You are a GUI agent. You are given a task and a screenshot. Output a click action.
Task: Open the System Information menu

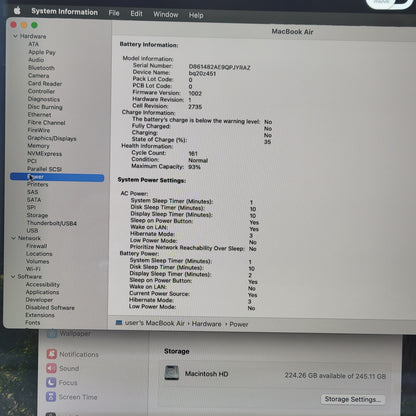pyautogui.click(x=65, y=12)
